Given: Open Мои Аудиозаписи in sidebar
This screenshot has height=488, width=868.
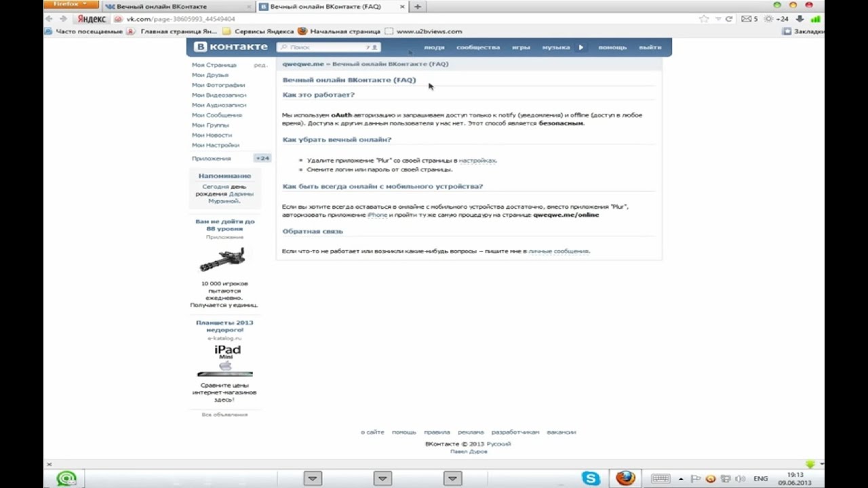Looking at the screenshot, I should (219, 105).
